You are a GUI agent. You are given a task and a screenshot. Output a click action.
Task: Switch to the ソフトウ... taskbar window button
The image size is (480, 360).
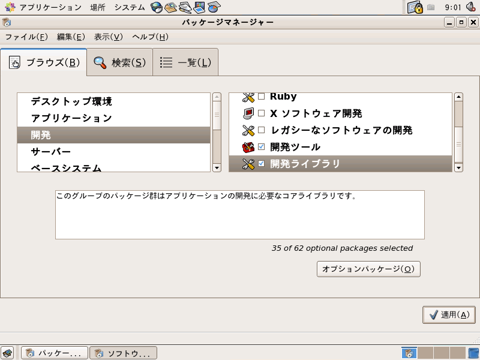pos(123,353)
